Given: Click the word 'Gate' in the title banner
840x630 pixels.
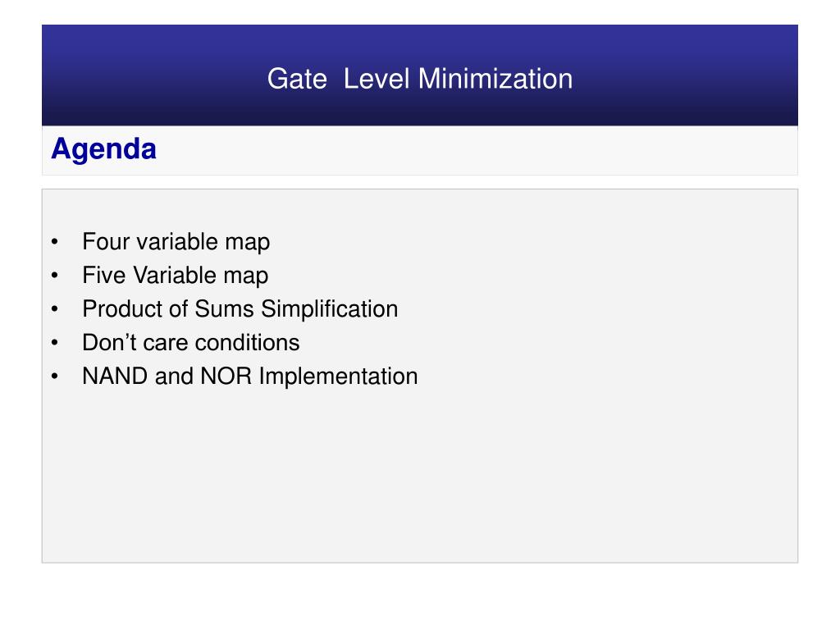Looking at the screenshot, I should [297, 79].
